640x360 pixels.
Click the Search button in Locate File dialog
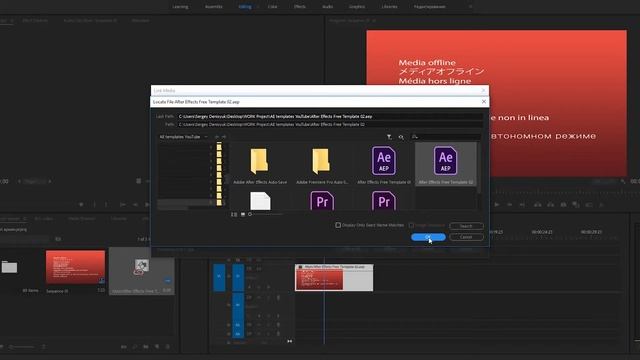466,226
